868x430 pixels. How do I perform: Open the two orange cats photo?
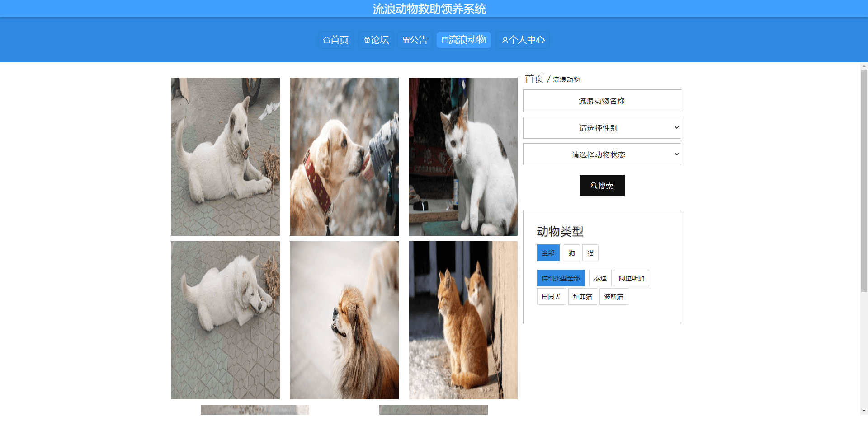(463, 320)
